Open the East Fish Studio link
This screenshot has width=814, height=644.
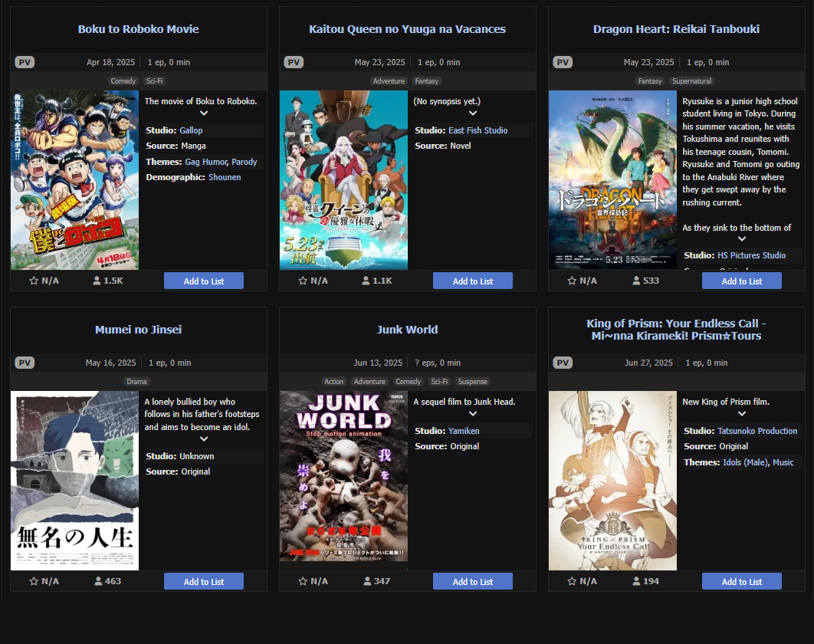click(x=478, y=130)
